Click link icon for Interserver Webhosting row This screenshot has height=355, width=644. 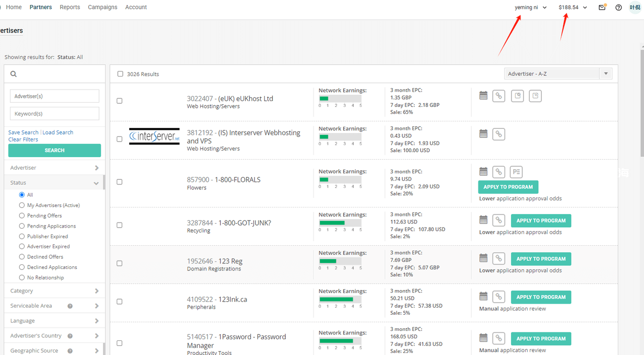499,134
